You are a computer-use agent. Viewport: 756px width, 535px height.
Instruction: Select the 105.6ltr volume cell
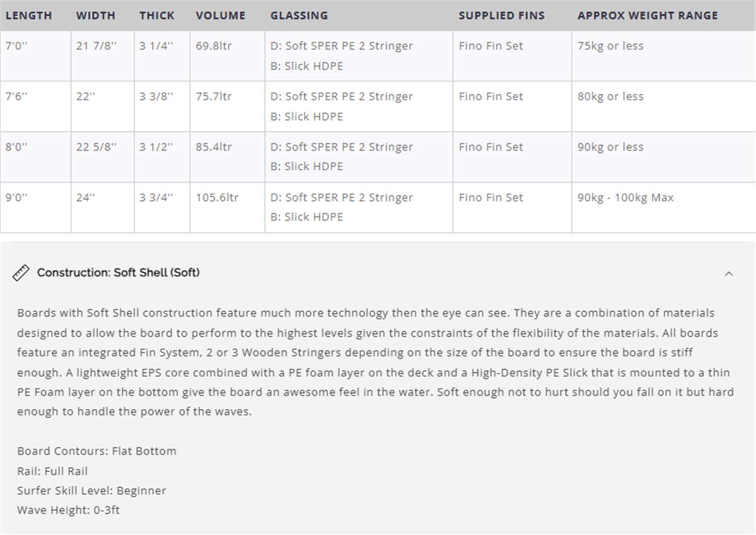click(217, 197)
